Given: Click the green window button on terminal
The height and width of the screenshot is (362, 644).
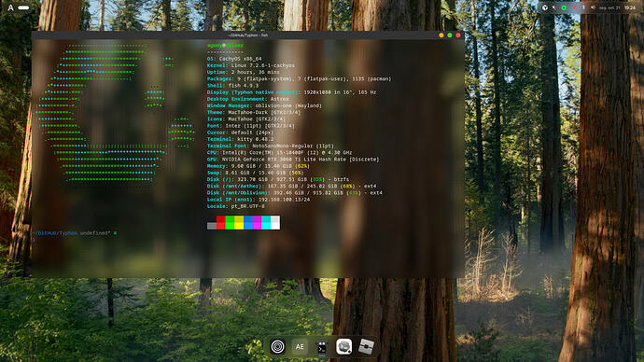Looking at the screenshot, I should (x=450, y=35).
